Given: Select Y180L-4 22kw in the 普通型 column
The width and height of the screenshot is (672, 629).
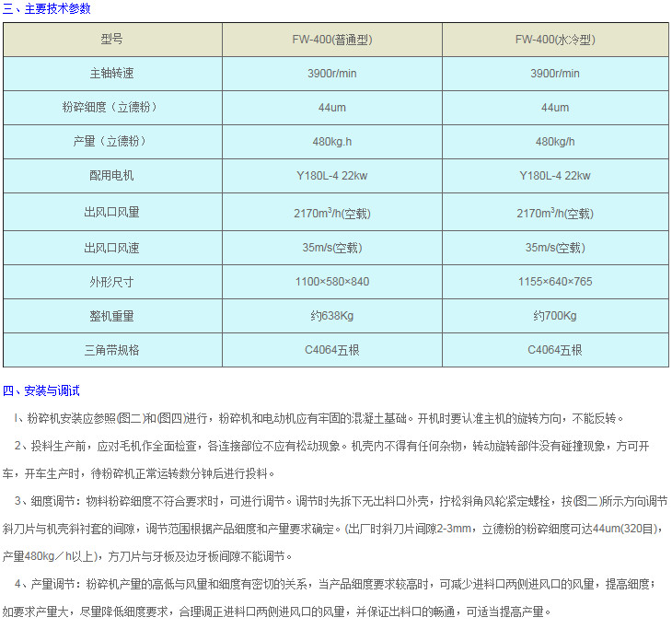Looking at the screenshot, I should (332, 175).
